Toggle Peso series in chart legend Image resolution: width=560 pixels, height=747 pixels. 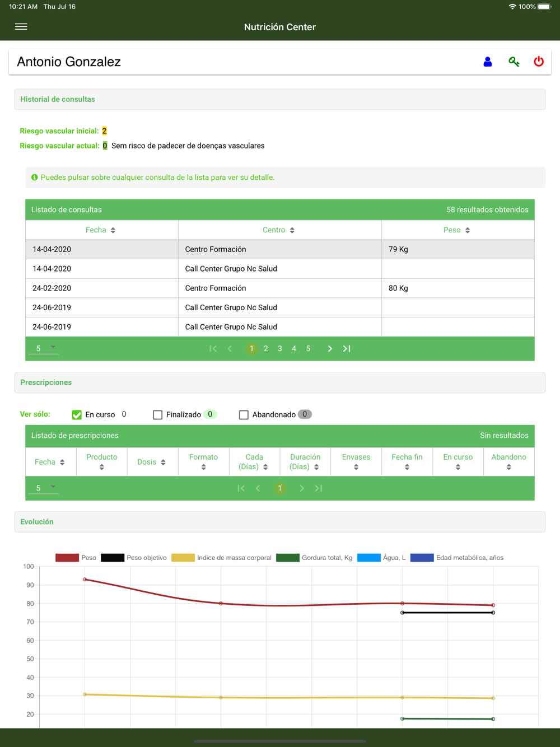point(76,558)
